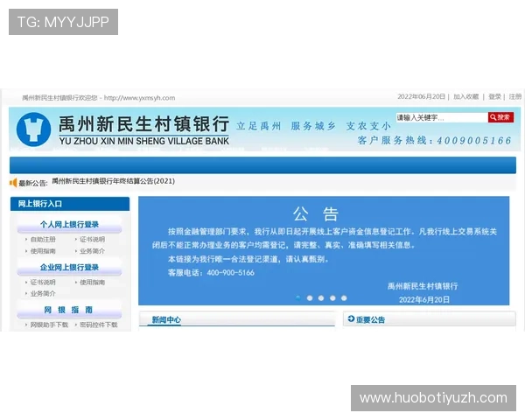Switch to the 新闻中心 tab
Screen dimensions: 525x420
tap(166, 320)
